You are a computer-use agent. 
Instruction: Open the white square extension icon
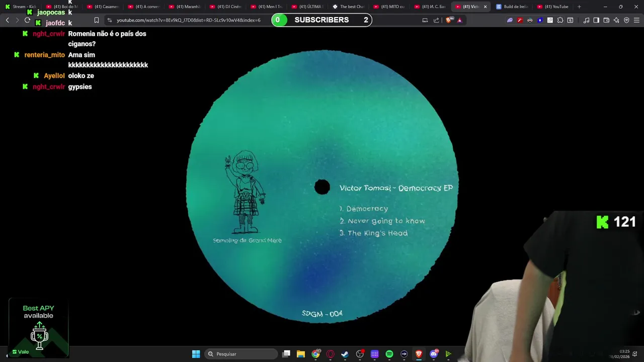[x=550, y=20]
